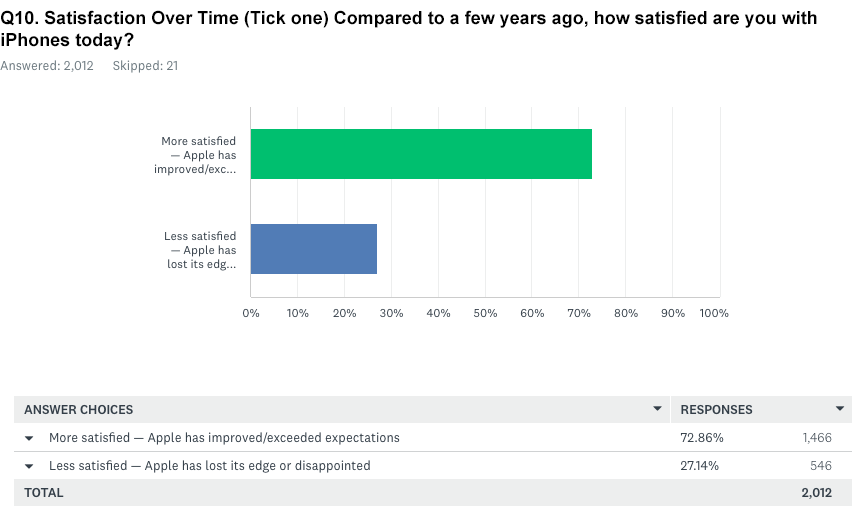Click the 72.86% response percentage
This screenshot has width=852, height=506.
point(702,438)
